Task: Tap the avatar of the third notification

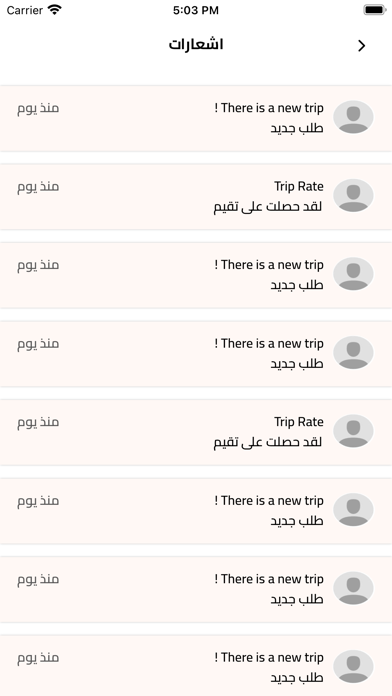Action: click(x=353, y=274)
